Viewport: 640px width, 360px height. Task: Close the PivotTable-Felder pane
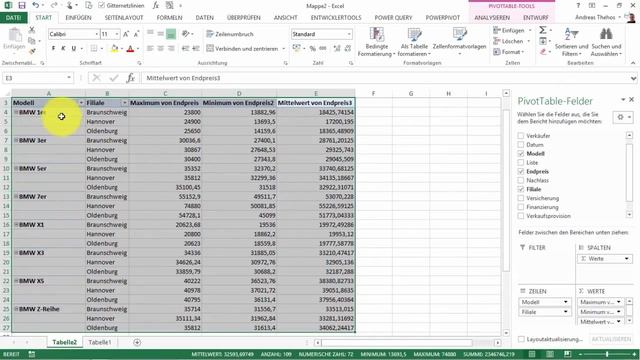point(631,100)
